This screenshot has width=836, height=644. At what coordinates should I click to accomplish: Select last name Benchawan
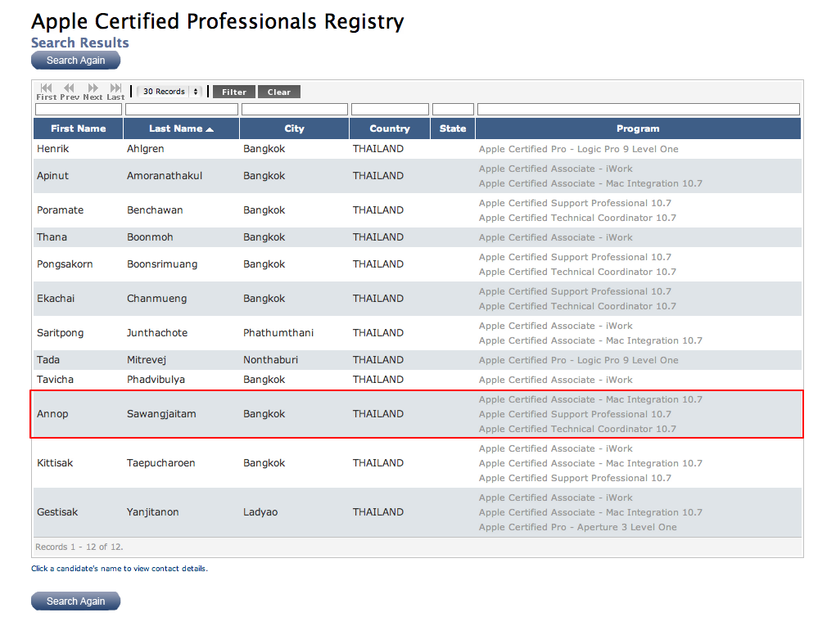[155, 209]
